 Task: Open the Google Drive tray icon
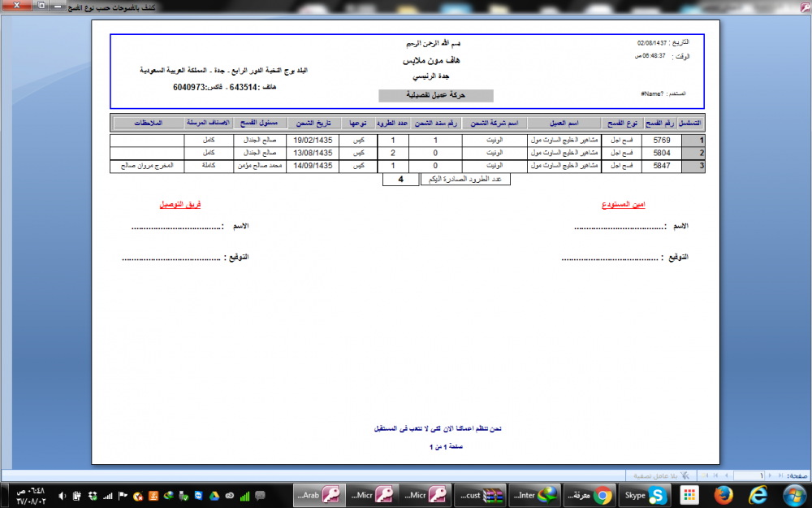214,496
